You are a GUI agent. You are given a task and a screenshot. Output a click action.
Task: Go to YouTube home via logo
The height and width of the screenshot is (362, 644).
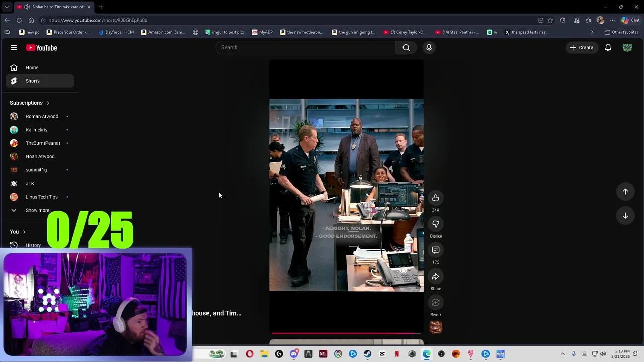[42, 48]
